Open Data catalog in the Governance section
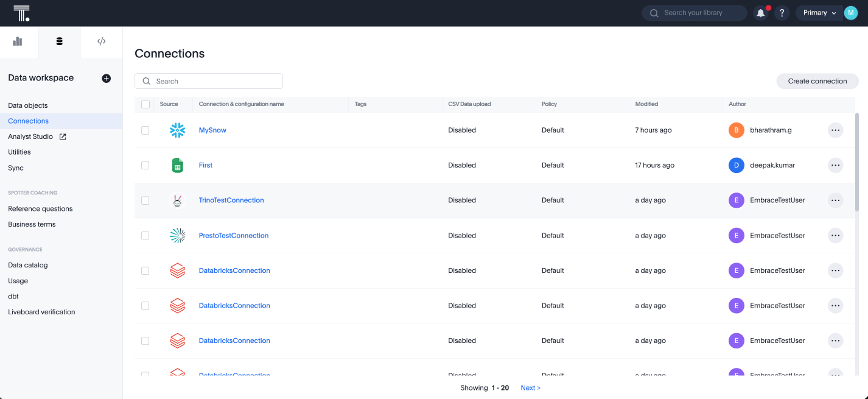Image resolution: width=868 pixels, height=399 pixels. click(27, 264)
